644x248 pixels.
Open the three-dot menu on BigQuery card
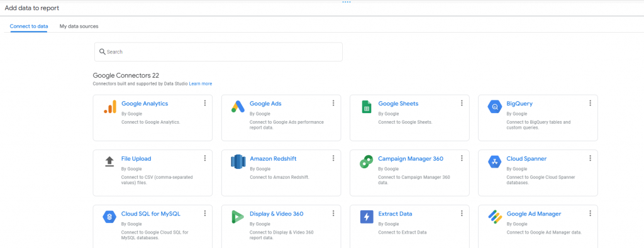tap(590, 104)
